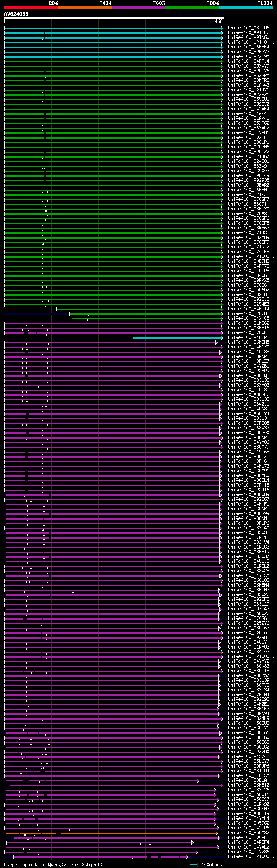
Task: Click label UniRef100_Q1MSG2
Action: 248,323
